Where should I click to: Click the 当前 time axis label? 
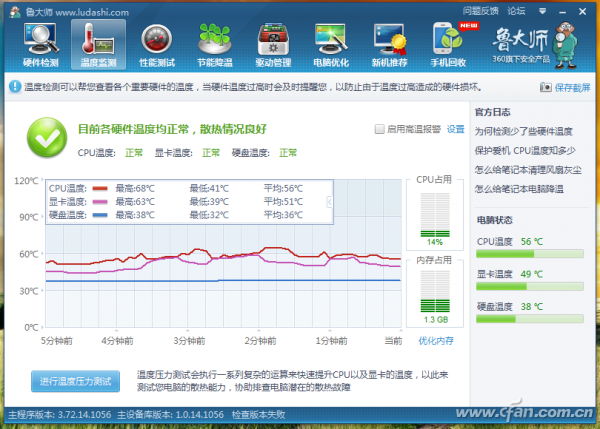click(393, 341)
